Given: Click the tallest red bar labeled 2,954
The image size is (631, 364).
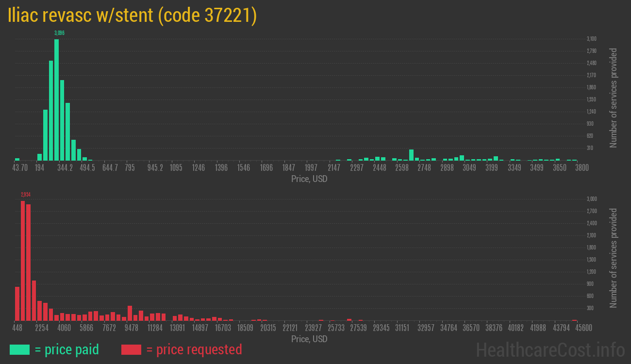Looking at the screenshot, I should coord(23,260).
